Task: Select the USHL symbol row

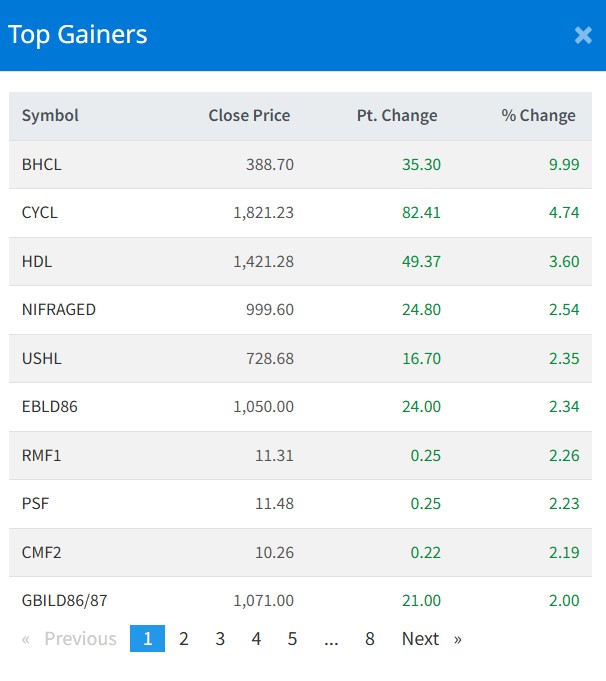Action: [41, 358]
